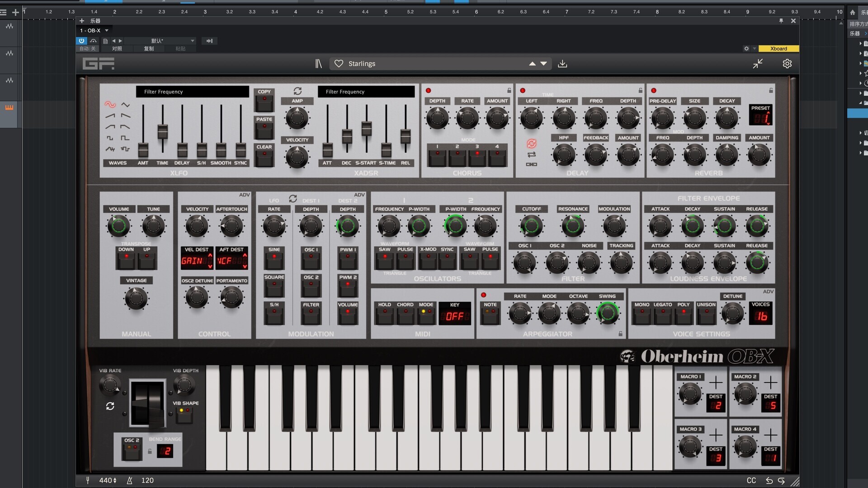868x488 pixels.
Task: Click vibrato sync circular arrows icon
Action: [110, 406]
